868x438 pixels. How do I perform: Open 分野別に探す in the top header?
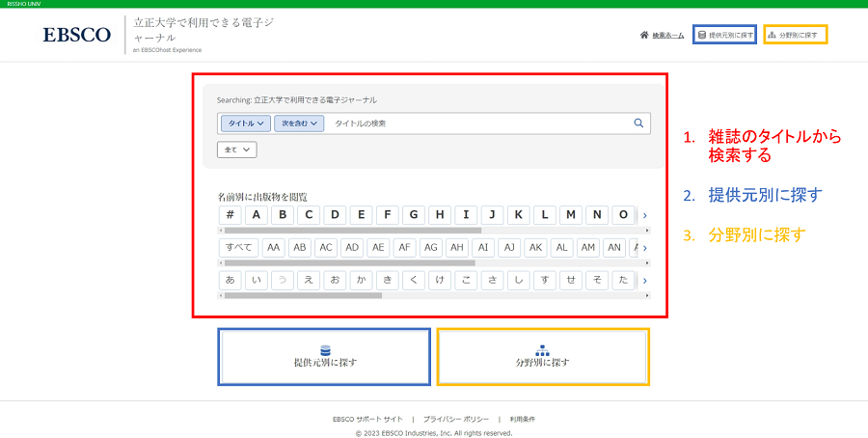coord(795,35)
